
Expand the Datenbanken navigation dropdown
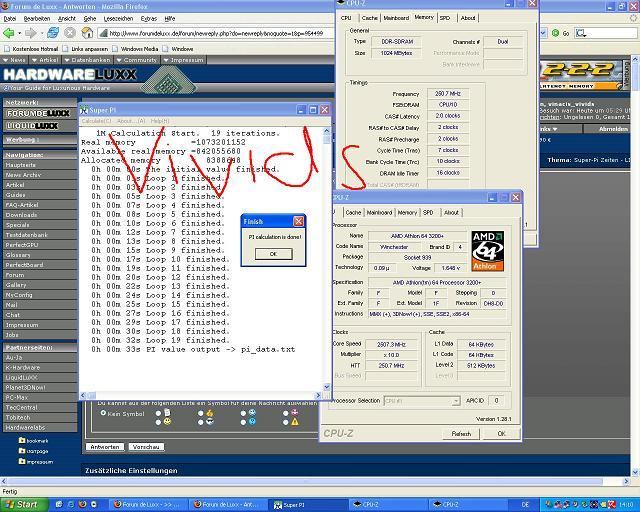point(88,60)
